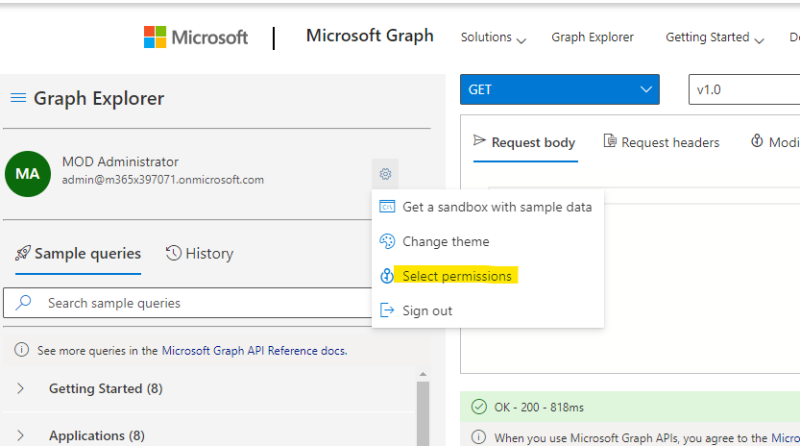Click the sign out arrow icon
The height and width of the screenshot is (446, 800).
click(x=387, y=310)
